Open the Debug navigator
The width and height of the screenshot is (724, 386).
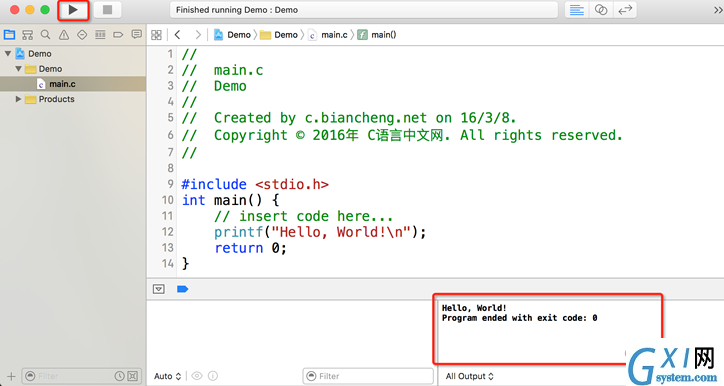[x=100, y=35]
